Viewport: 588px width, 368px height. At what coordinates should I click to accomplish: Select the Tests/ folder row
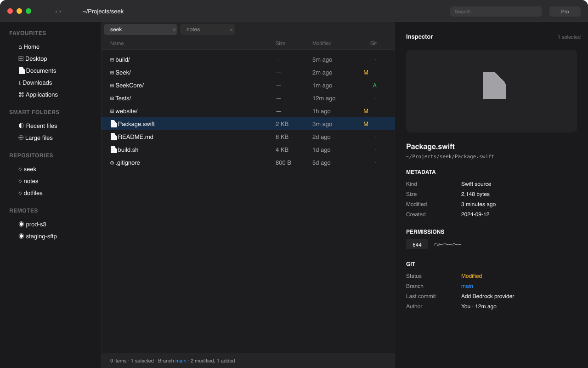[248, 98]
